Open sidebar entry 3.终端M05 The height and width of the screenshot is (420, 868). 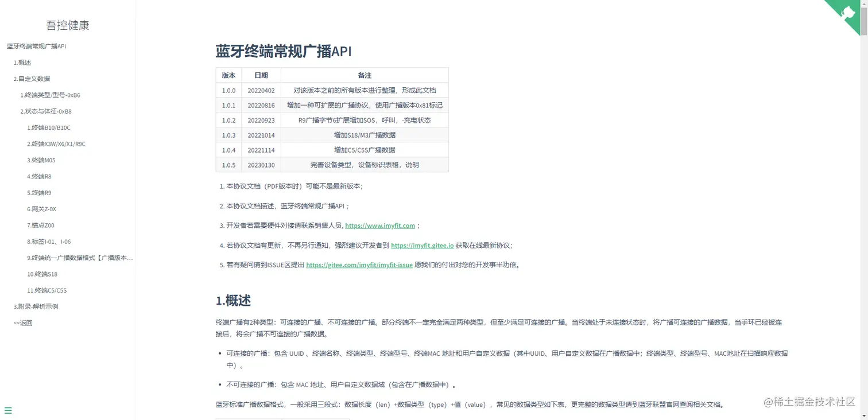coord(41,160)
